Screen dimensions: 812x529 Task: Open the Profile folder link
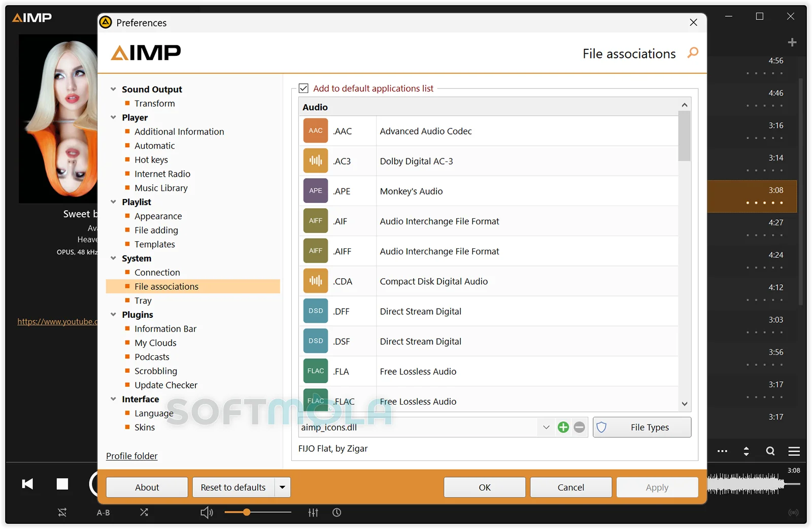[x=132, y=456]
